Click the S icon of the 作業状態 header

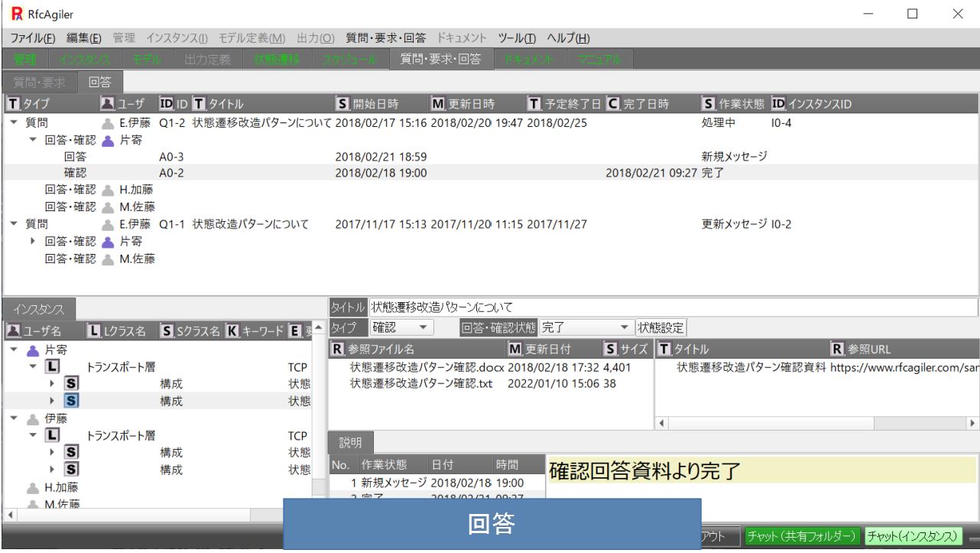pyautogui.click(x=709, y=103)
